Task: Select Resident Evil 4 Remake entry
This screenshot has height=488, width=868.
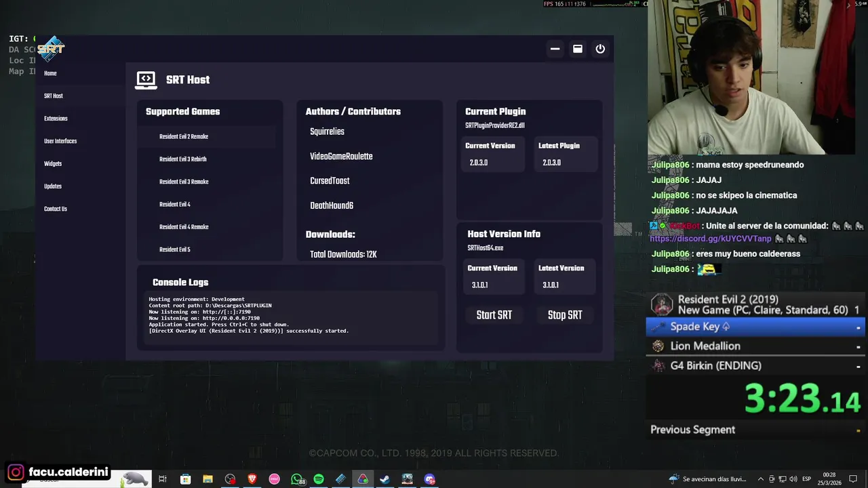Action: (x=184, y=227)
